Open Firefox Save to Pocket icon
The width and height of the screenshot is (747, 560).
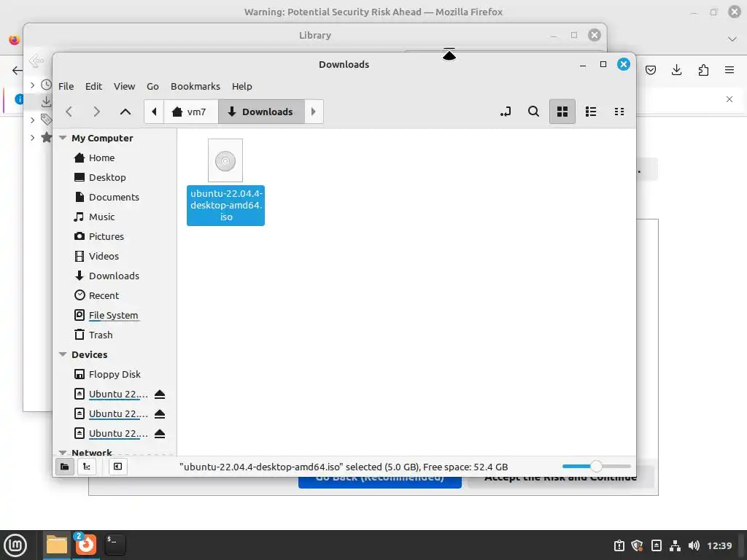point(650,71)
